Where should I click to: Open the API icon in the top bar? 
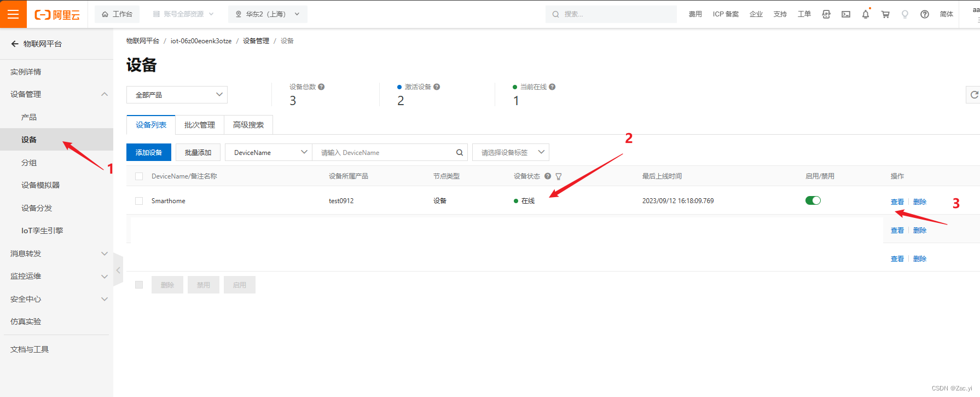826,14
